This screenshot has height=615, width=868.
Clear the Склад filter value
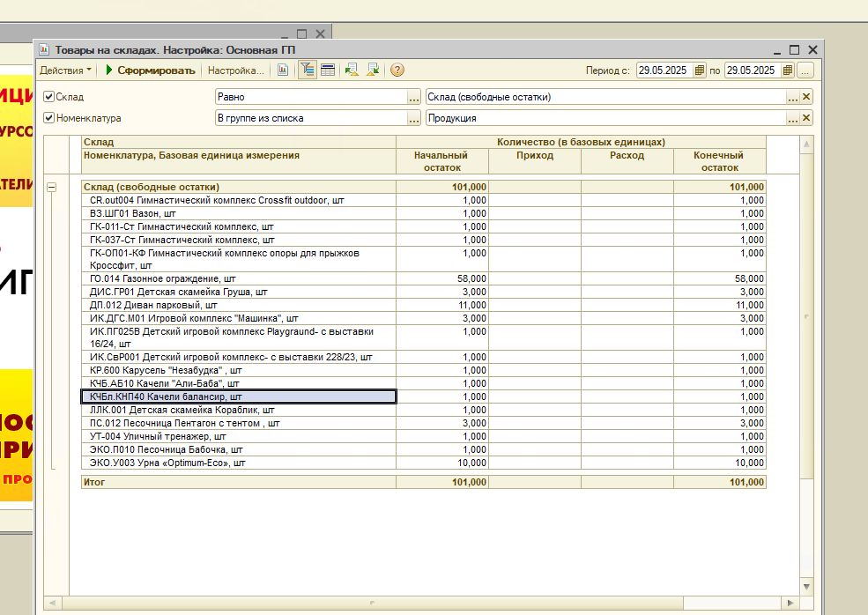(805, 97)
